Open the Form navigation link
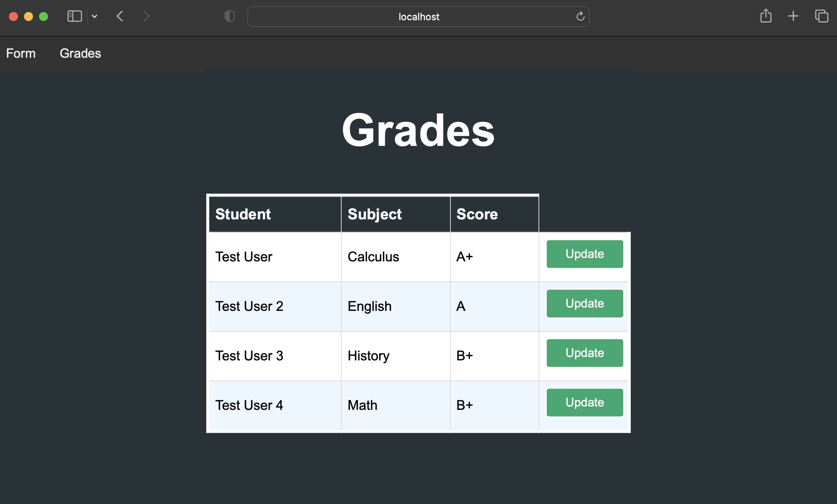The width and height of the screenshot is (837, 504). pyautogui.click(x=21, y=53)
